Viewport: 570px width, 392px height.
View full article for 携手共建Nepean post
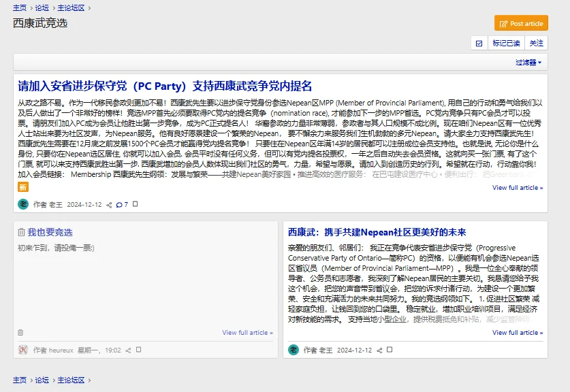click(x=518, y=332)
